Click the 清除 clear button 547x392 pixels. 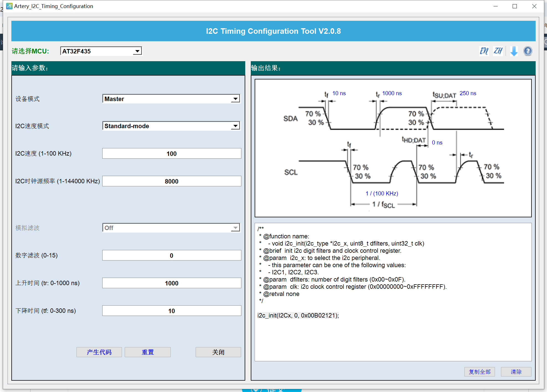point(516,372)
